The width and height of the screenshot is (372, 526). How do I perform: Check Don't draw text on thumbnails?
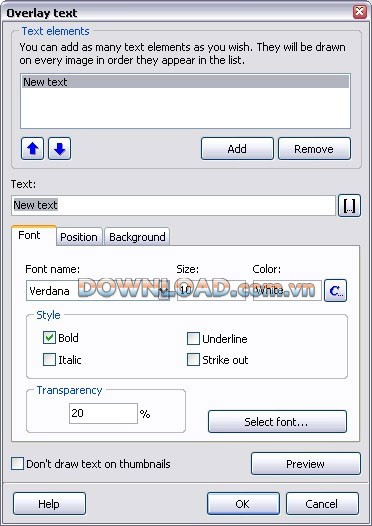tap(17, 464)
